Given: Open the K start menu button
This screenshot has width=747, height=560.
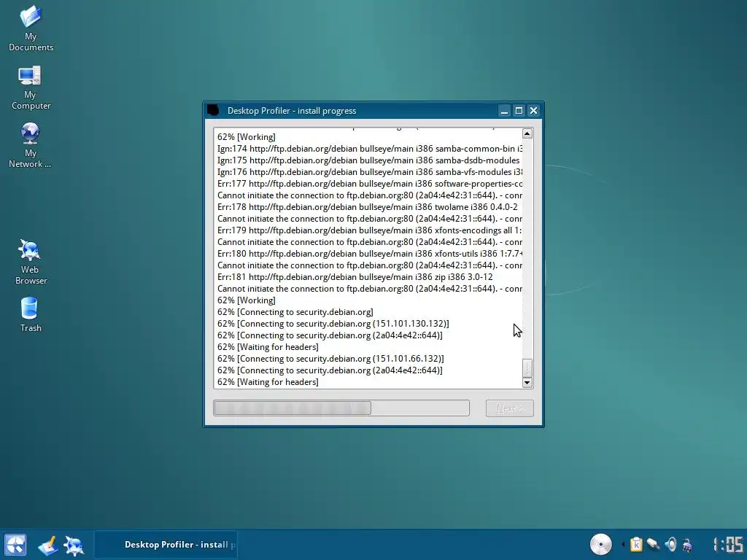Looking at the screenshot, I should 15,544.
